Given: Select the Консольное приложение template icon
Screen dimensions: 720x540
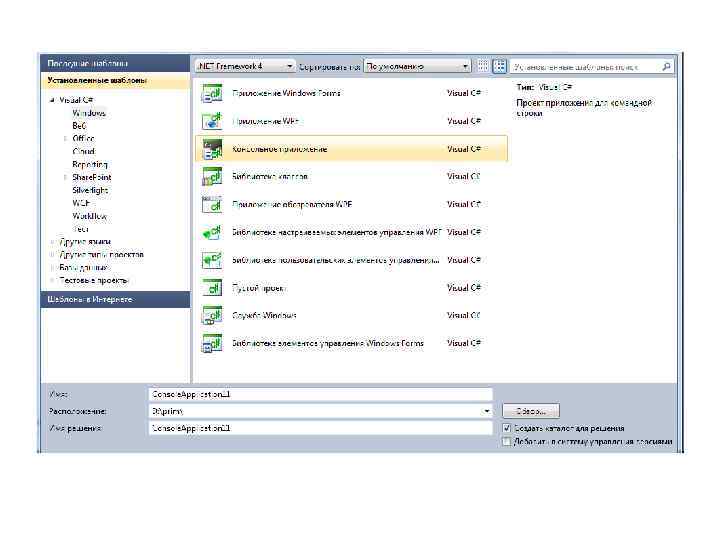Looking at the screenshot, I should pyautogui.click(x=212, y=149).
